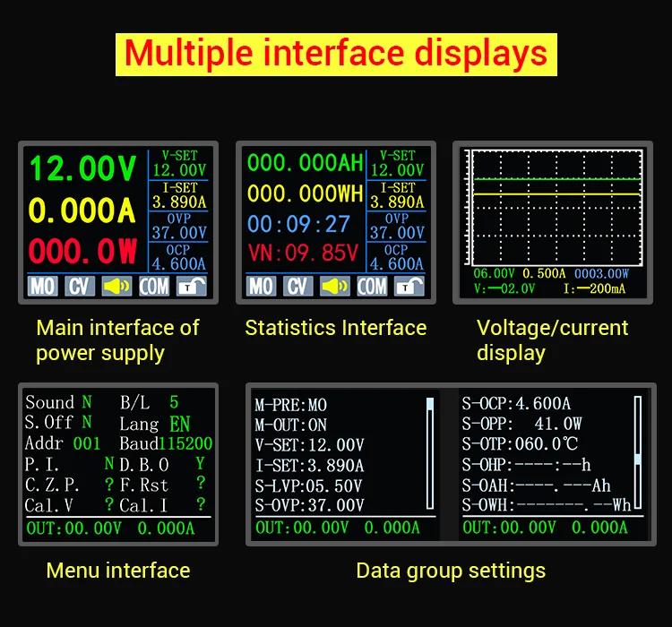672x627 pixels.
Task: Click the padlock icon on Statistics interface
Action: 409,287
